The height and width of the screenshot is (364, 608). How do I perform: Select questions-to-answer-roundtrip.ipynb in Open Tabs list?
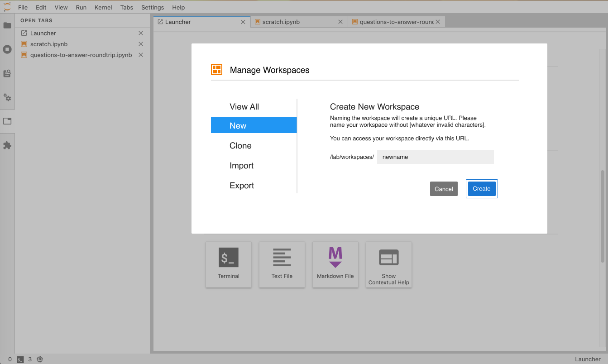[83, 55]
